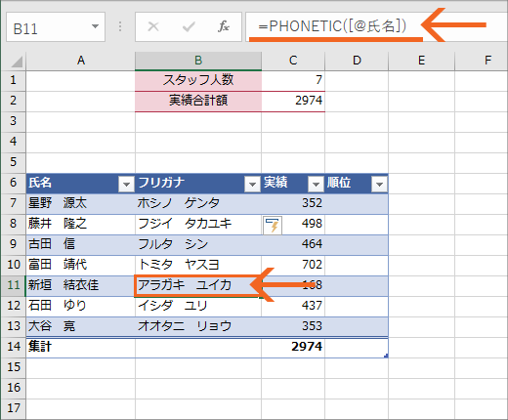Open the 順位 column filter dropdown

click(379, 185)
